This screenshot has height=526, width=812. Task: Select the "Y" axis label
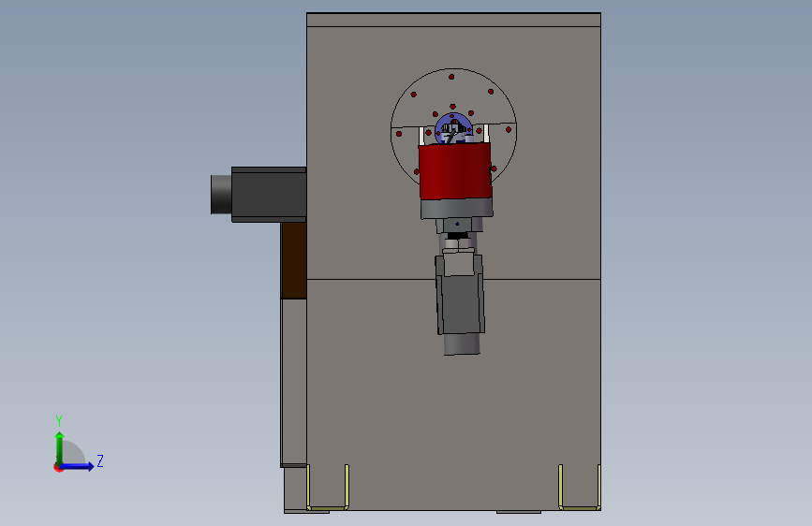click(x=59, y=420)
